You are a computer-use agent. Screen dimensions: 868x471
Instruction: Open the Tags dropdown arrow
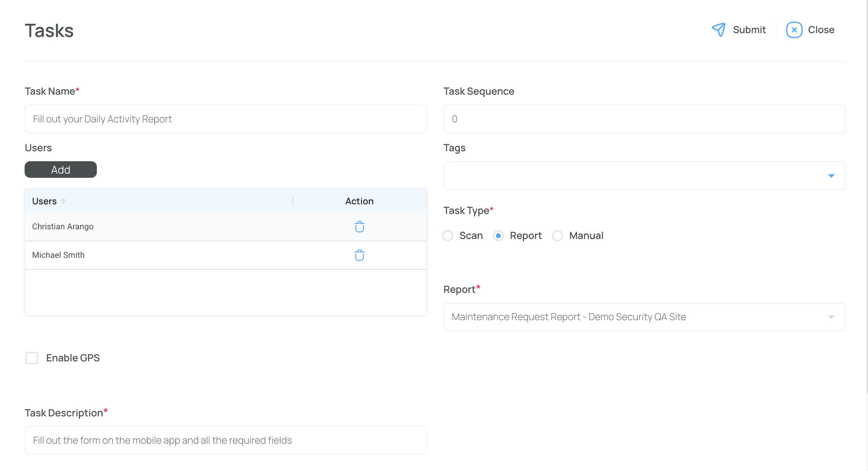click(831, 176)
